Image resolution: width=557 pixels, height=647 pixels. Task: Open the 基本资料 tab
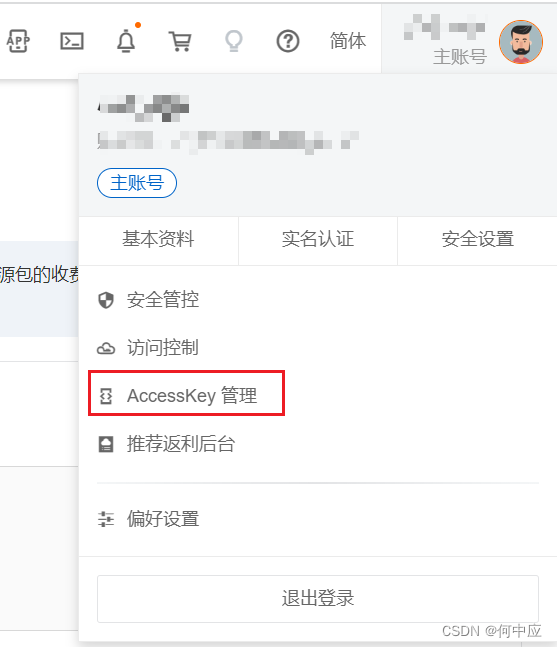pos(158,239)
